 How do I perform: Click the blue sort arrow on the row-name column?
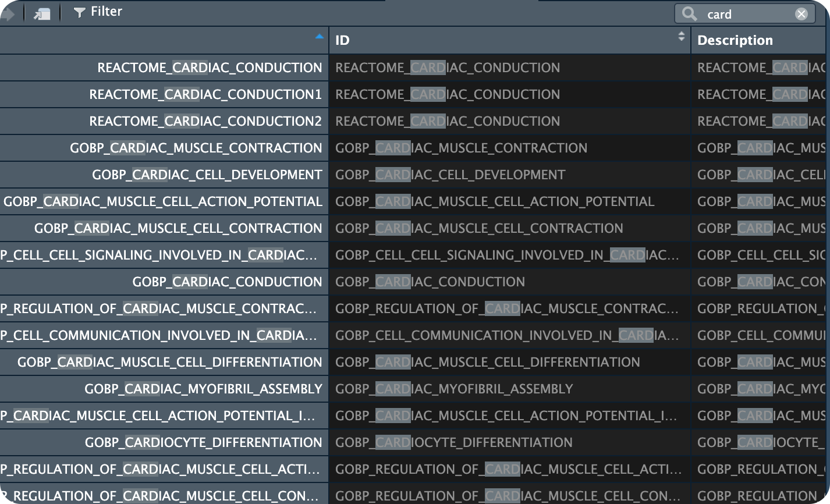pyautogui.click(x=319, y=37)
